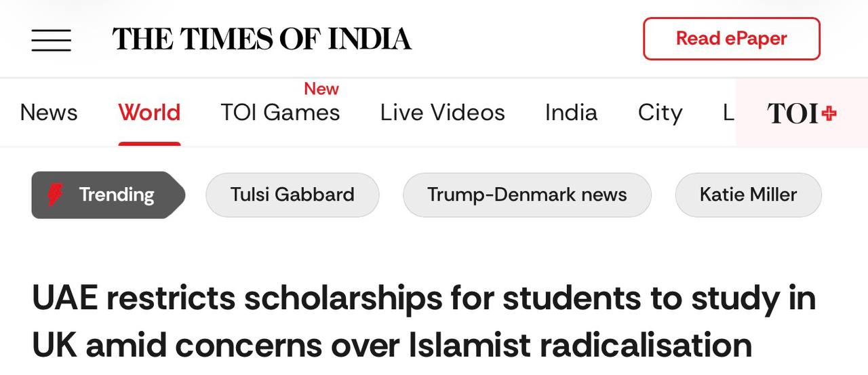Select the World tab
868x375 pixels.
pyautogui.click(x=149, y=113)
